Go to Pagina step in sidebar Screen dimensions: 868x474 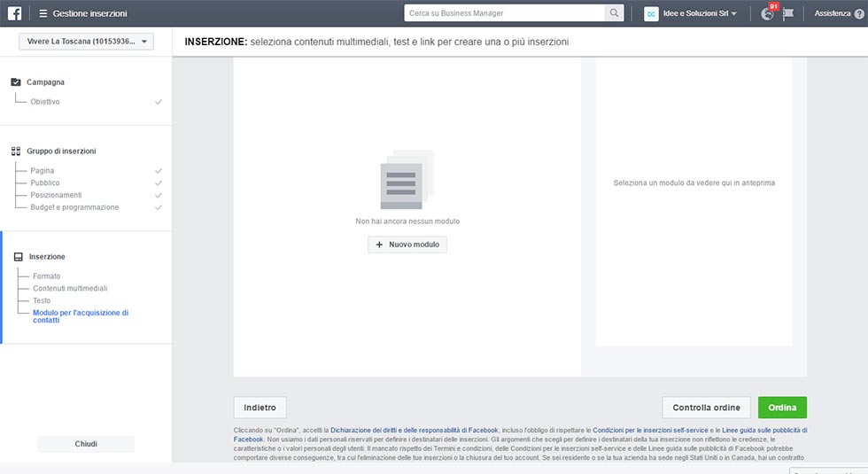tap(43, 171)
